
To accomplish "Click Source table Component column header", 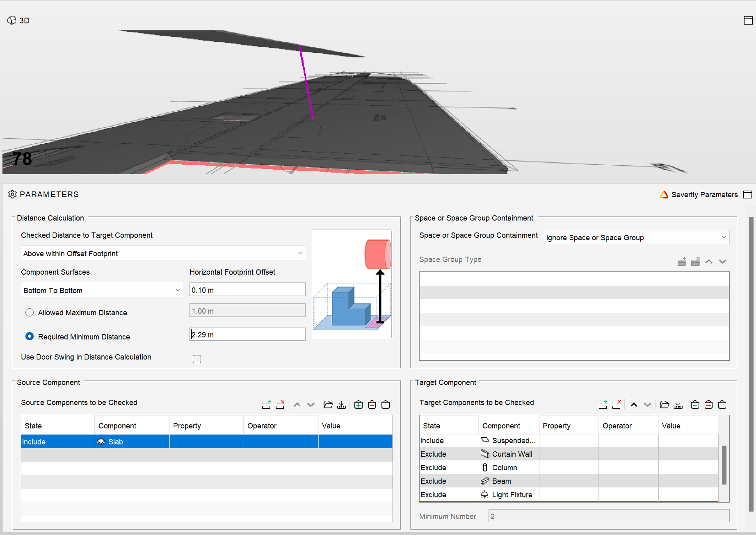I will tap(132, 426).
